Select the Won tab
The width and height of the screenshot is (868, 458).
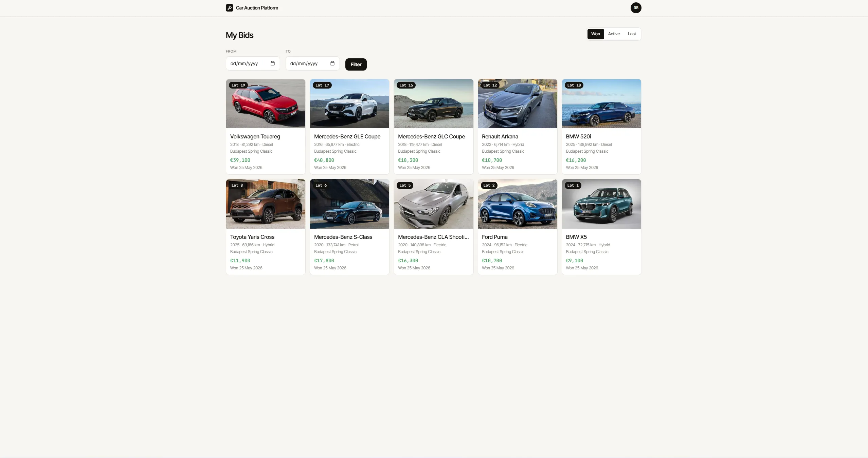coord(596,34)
